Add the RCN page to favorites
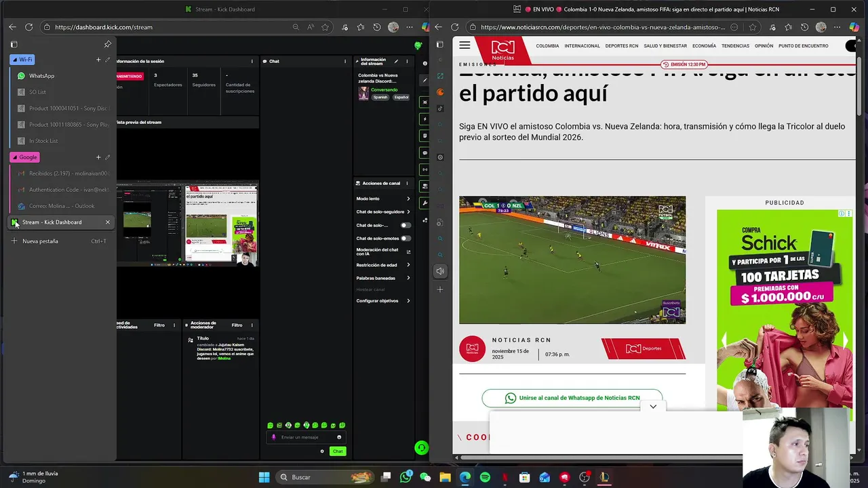This screenshot has width=868, height=488. pos(753,27)
